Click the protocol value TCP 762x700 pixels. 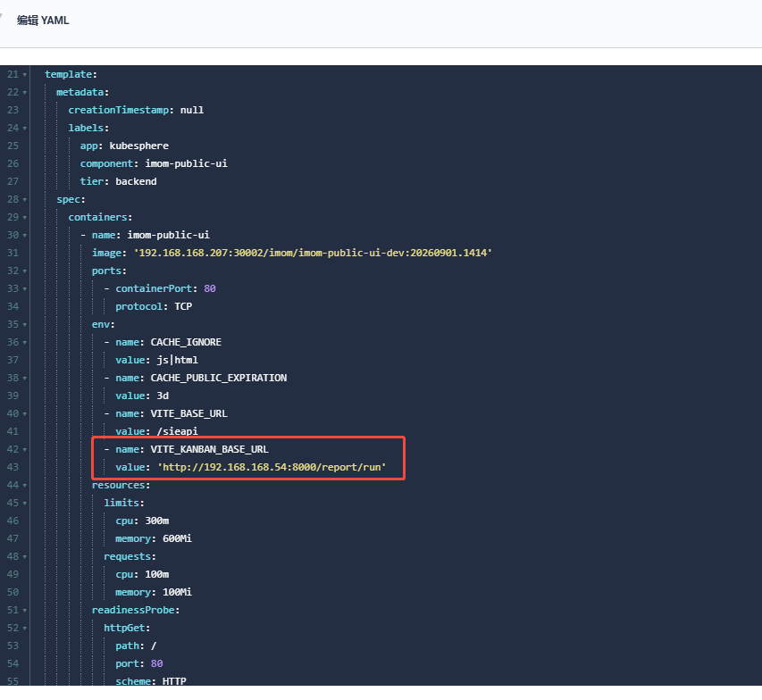183,306
